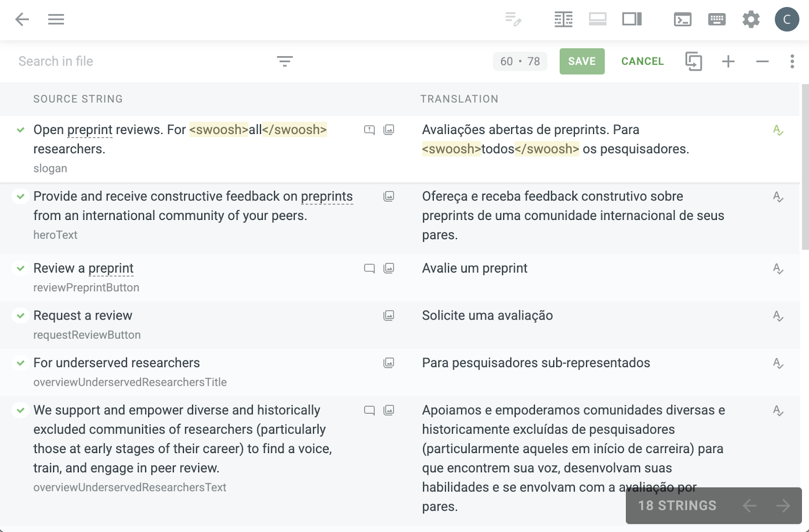Viewport: 809px width, 532px height.
Task: Toggle approval check for overviewUnderservedResearchersText
Action: pyautogui.click(x=20, y=410)
